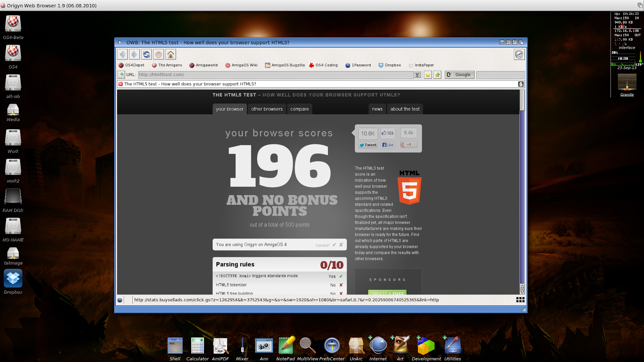Open the 'news' tab
This screenshot has width=644, height=362.
pyautogui.click(x=377, y=109)
